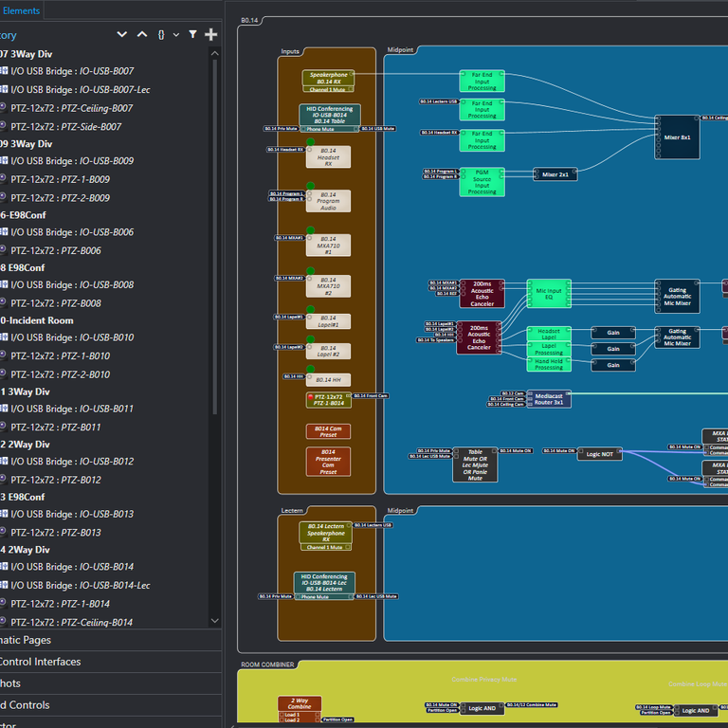This screenshot has height=728, width=728.
Task: Select the HID Conferencing IO-USB-B014-Lec Lectern block
Action: tap(324, 586)
